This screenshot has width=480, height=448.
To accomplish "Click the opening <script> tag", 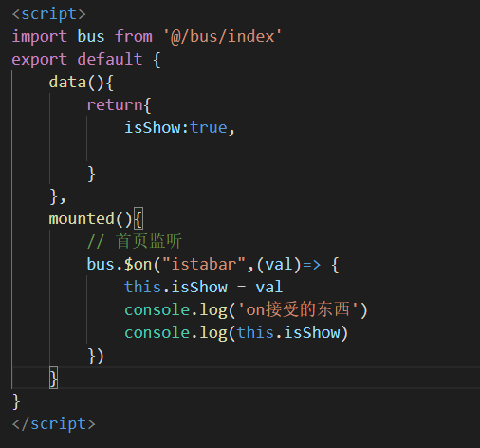I will (x=48, y=14).
